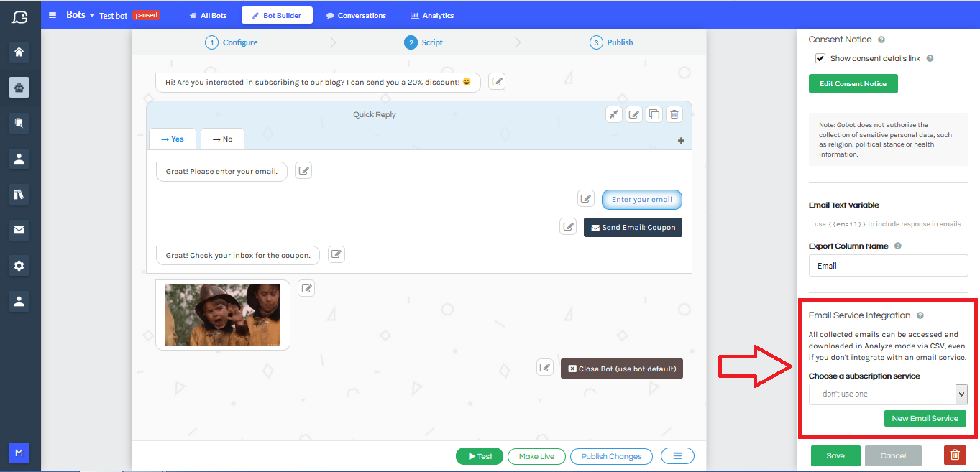Screen dimensions: 980x472
Task: Click the Enter your email pill
Action: coord(642,200)
